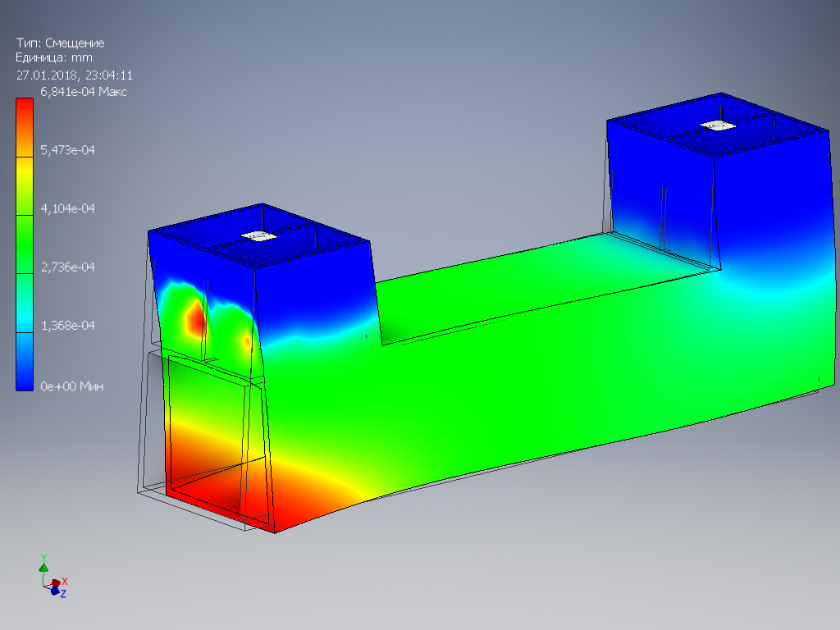The image size is (840, 630).
Task: Click the "5,473e-04" legend value
Action: click(x=68, y=150)
